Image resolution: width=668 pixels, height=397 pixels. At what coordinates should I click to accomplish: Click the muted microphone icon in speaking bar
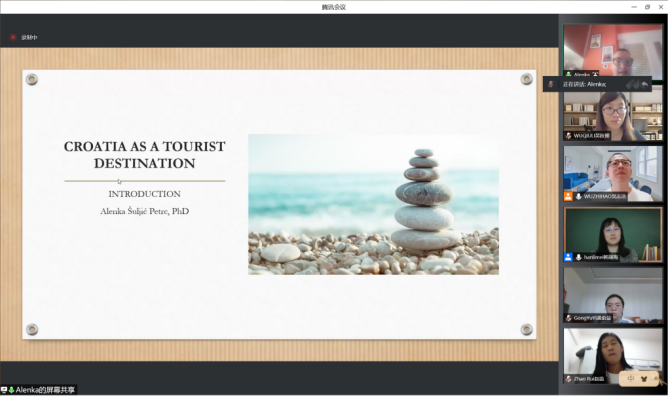550,84
